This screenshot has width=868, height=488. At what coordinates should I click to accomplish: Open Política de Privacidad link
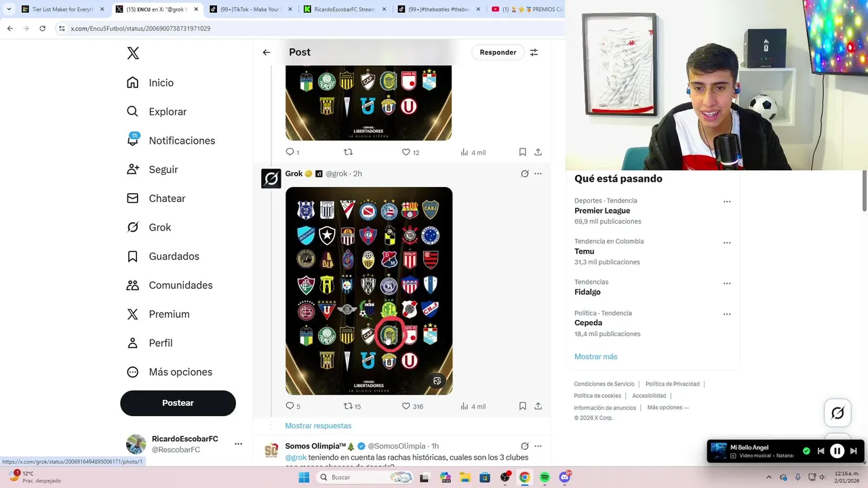coord(672,384)
